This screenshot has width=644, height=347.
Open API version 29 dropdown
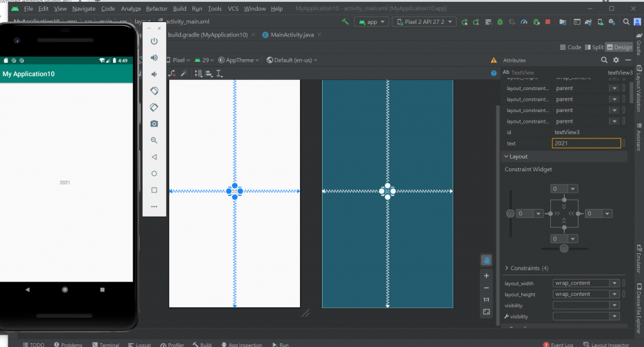(x=204, y=60)
